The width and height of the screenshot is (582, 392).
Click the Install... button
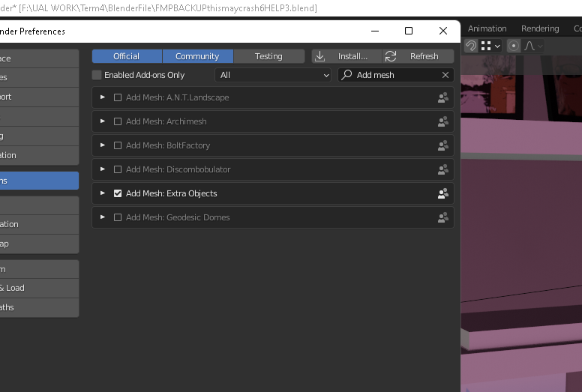pos(346,56)
